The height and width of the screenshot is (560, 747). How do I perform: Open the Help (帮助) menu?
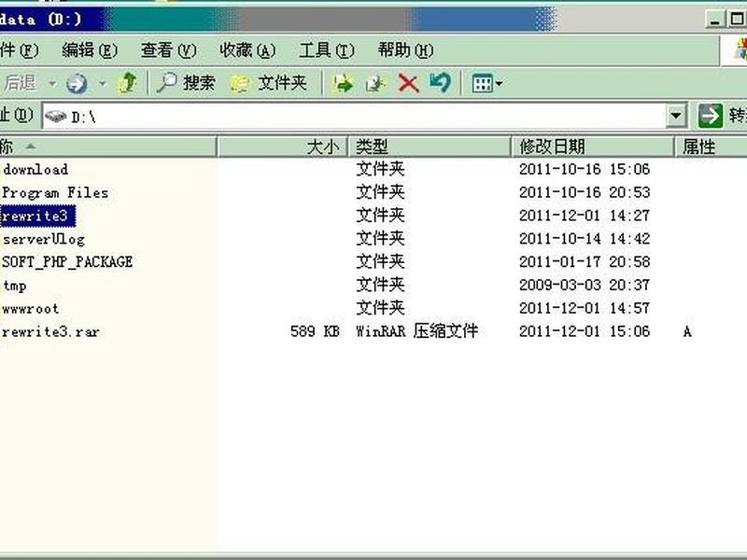405,50
